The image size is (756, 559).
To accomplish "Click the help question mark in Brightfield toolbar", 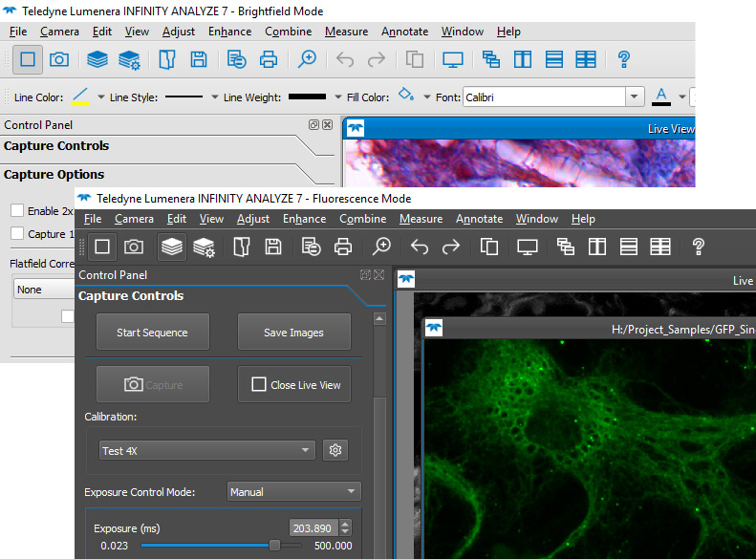I will pyautogui.click(x=623, y=60).
